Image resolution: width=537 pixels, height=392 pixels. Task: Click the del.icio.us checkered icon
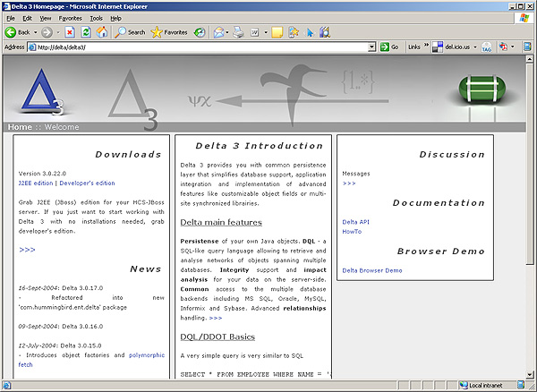coord(438,47)
